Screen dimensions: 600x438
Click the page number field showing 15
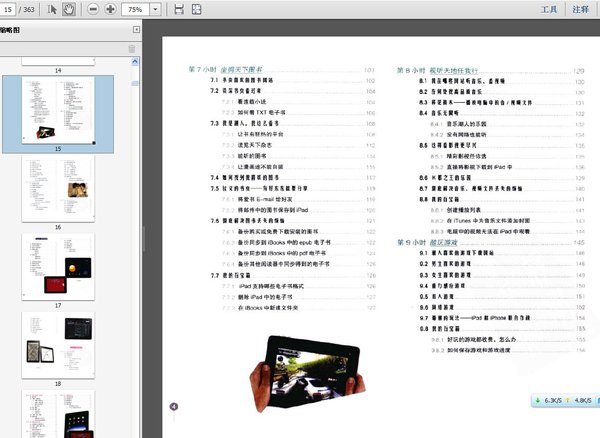pos(7,9)
